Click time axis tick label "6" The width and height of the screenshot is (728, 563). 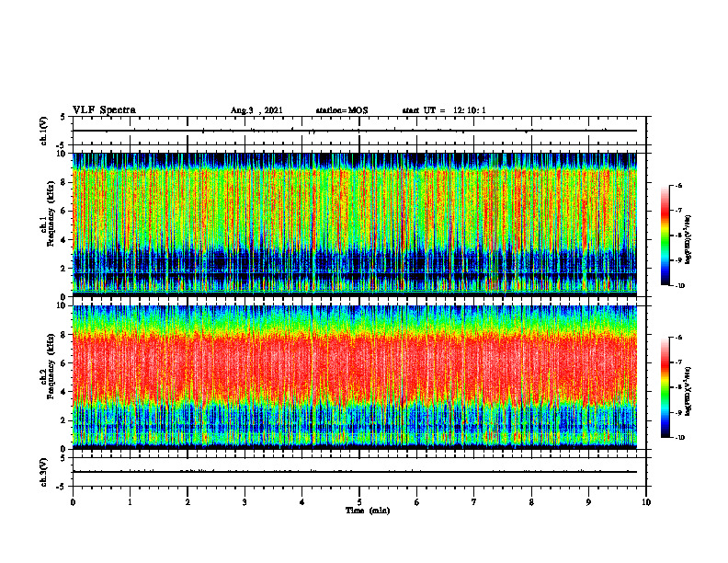417,502
